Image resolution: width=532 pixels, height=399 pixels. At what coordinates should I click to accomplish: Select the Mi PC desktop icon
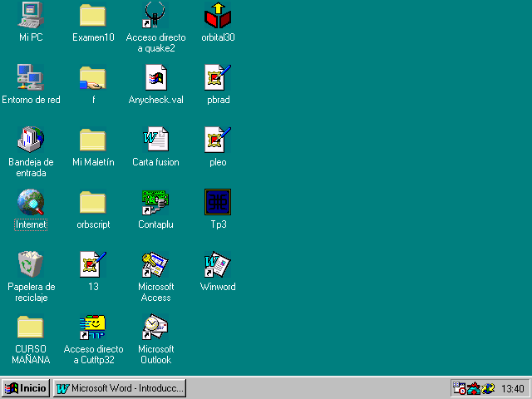[31, 15]
